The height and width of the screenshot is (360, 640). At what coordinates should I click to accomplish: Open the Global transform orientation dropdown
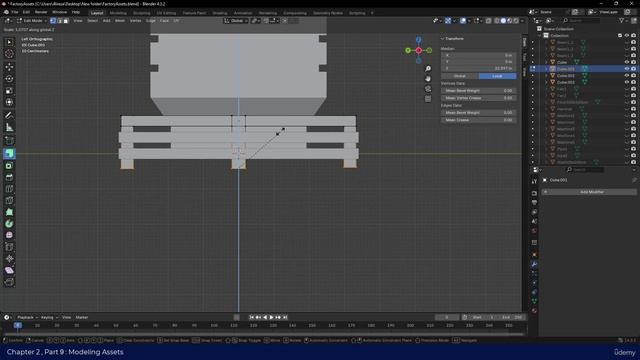coord(236,20)
